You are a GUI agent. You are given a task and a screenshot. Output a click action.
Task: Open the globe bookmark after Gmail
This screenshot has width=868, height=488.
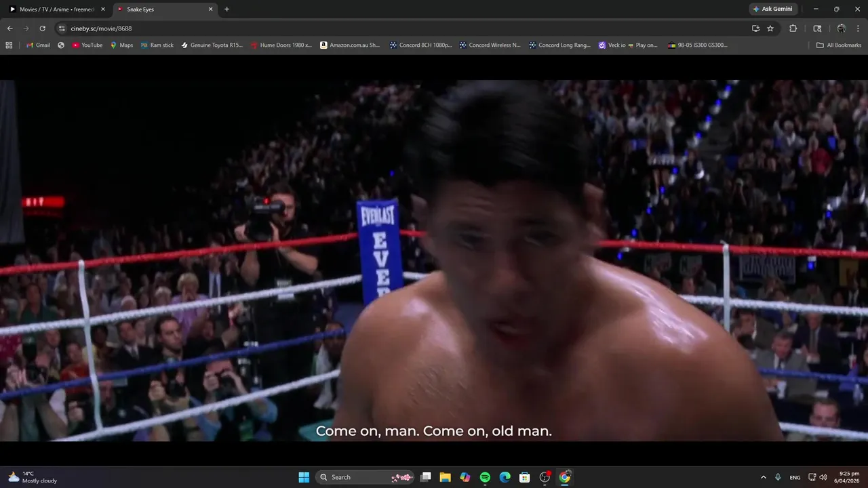(x=61, y=45)
